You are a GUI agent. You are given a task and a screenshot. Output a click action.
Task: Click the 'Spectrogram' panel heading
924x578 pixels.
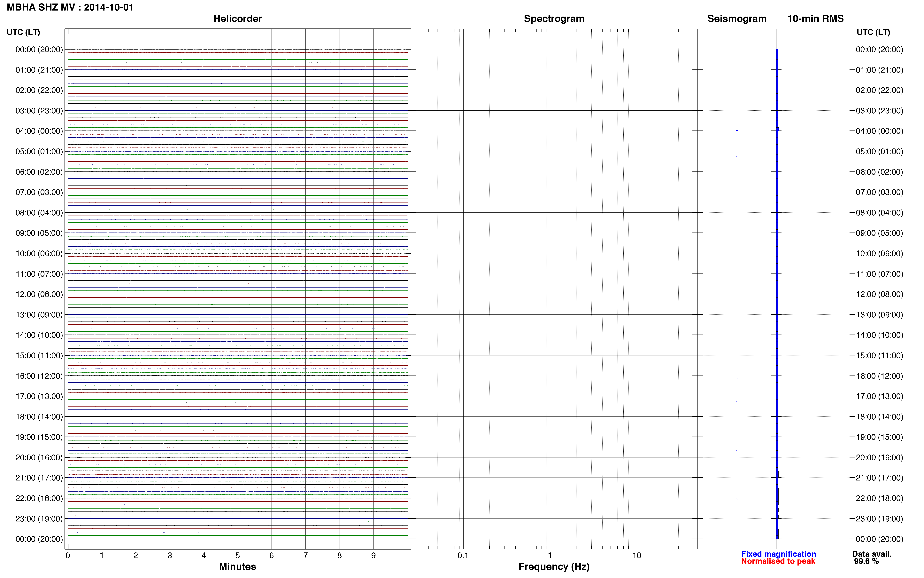coord(554,18)
